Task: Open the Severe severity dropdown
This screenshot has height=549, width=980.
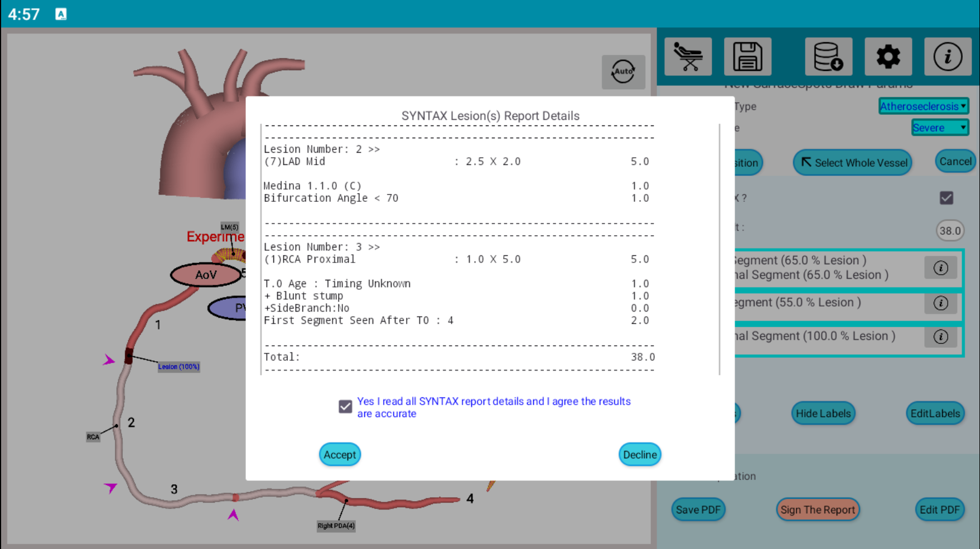Action: (939, 128)
